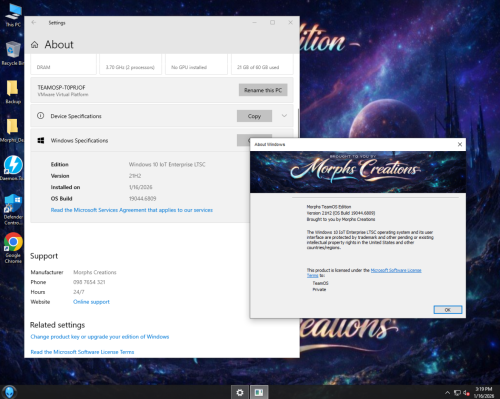Select the Settings gear taskbar icon

coord(240,392)
